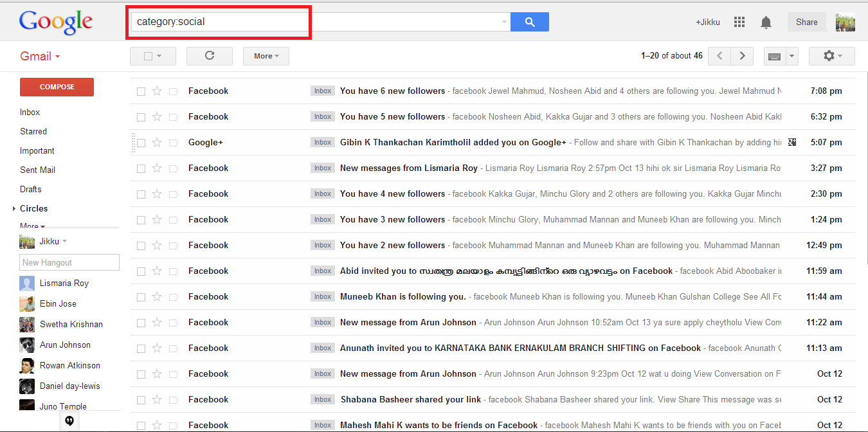The width and height of the screenshot is (868, 432).
Task: Click the Share button
Action: click(x=807, y=22)
